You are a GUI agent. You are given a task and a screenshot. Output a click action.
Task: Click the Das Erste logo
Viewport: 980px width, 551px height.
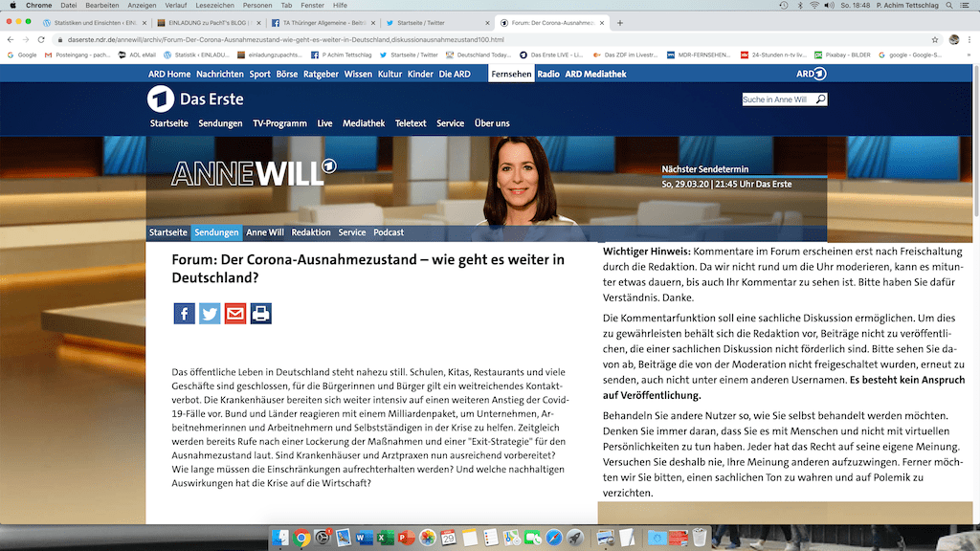click(196, 99)
